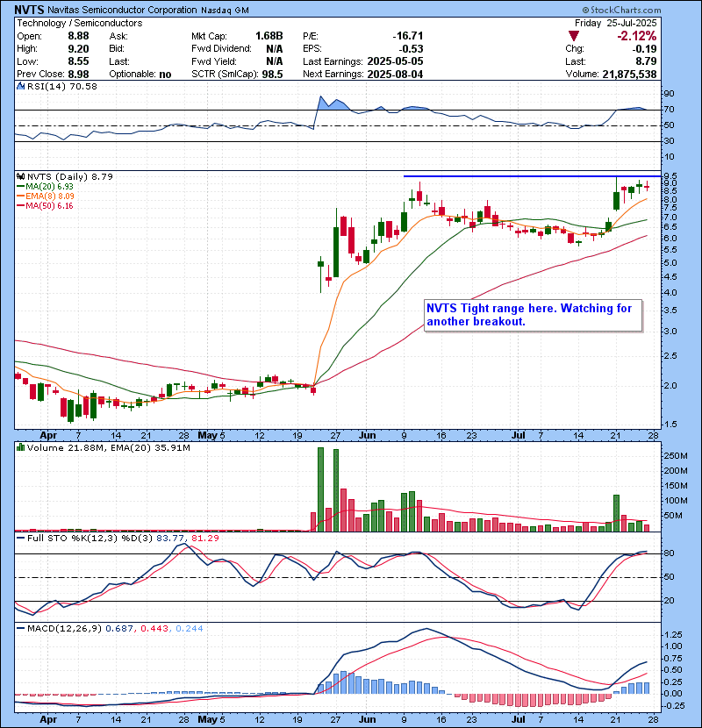Image resolution: width=702 pixels, height=728 pixels.
Task: Click the Volume 21.88M, EMA(20) 35.91M label
Action: tap(108, 448)
